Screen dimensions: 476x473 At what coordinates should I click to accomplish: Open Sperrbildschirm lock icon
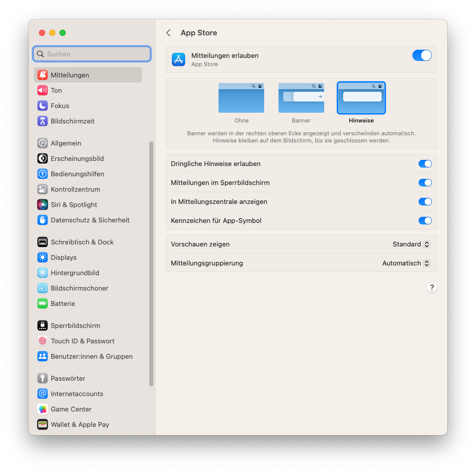coord(43,325)
